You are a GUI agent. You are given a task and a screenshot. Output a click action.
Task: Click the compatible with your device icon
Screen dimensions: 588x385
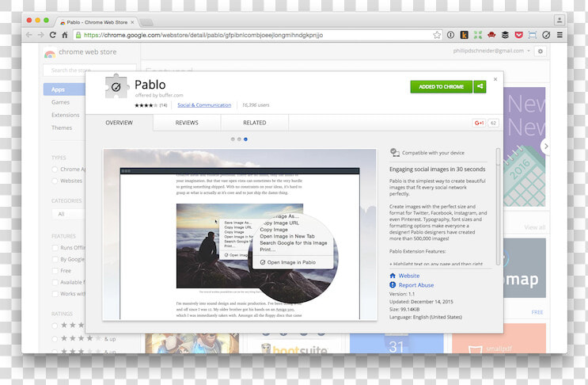click(394, 152)
